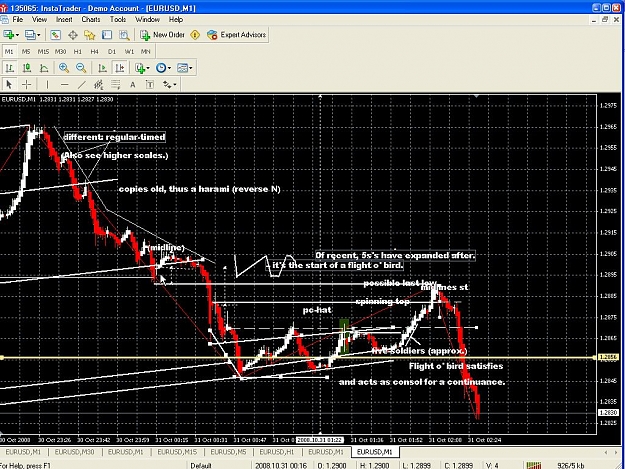Expand the Templates dropdown arrow
Screen dimensions: 625x469
pyautogui.click(x=191, y=69)
